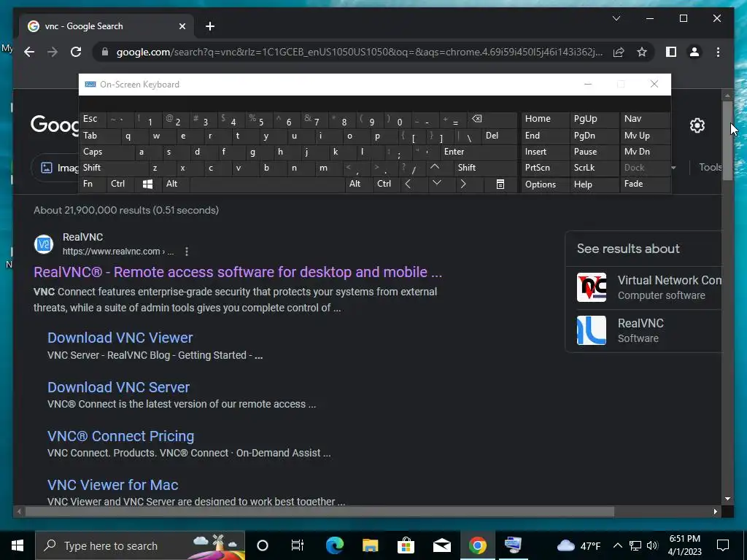Viewport: 747px width, 560px height.
Task: Open Download VNC Server link
Action: 118,387
